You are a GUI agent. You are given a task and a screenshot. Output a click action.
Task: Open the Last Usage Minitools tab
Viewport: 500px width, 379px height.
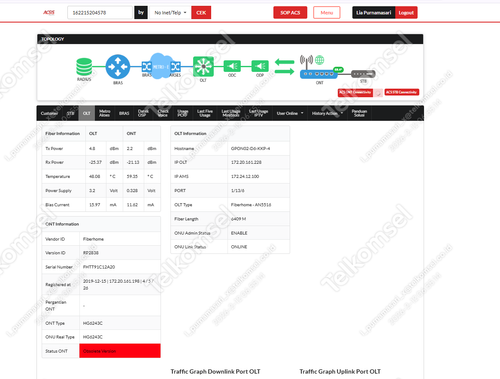click(x=231, y=113)
